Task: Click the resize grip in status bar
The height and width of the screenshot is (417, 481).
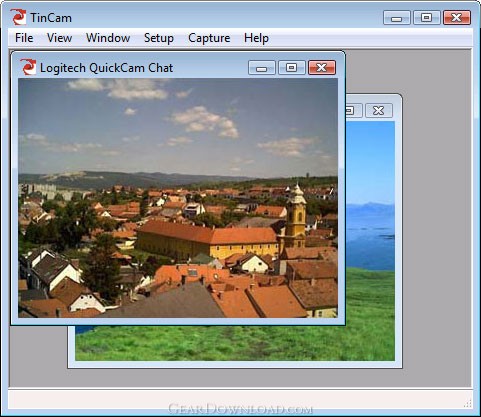Action: point(468,404)
